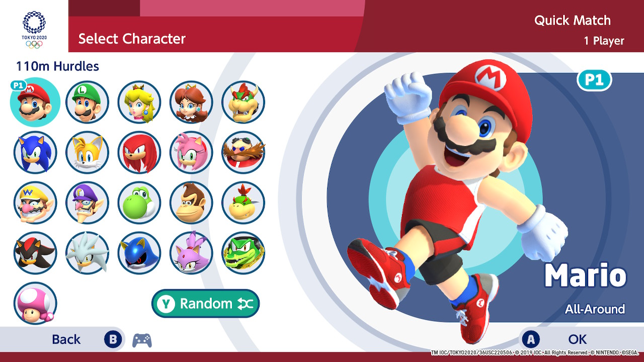Select Wario character portrait
This screenshot has width=644, height=362.
click(35, 203)
